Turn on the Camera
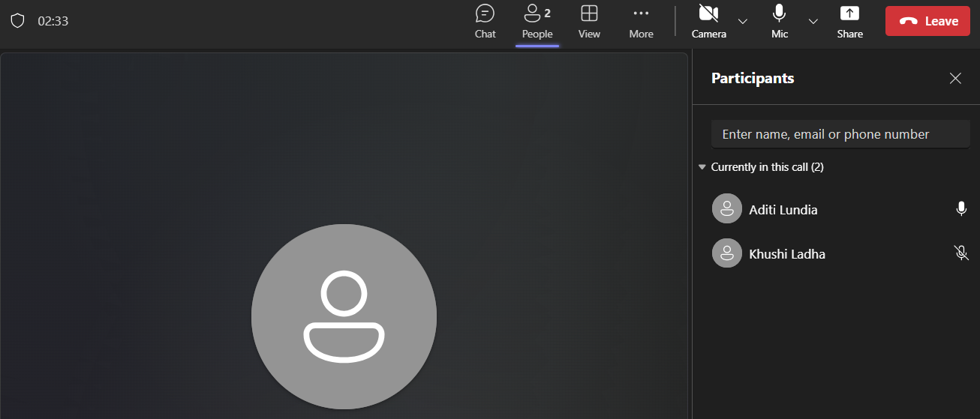 (708, 22)
